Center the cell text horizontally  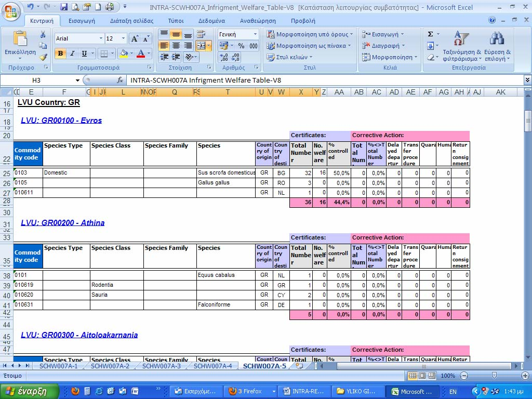[x=176, y=46]
